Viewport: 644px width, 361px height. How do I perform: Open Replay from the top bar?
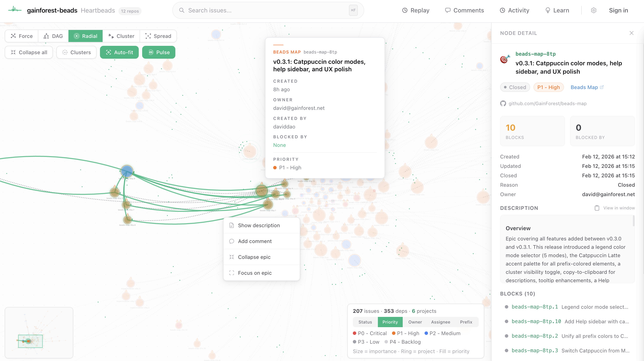(x=416, y=10)
